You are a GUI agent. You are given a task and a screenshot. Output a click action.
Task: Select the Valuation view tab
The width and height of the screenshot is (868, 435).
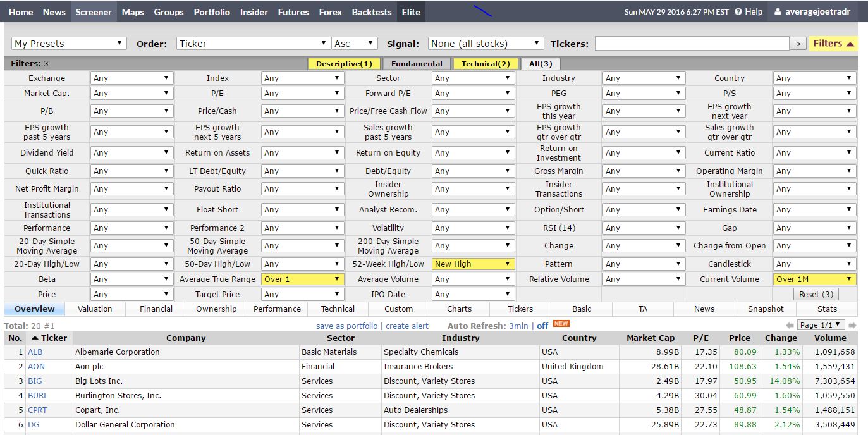pos(95,309)
